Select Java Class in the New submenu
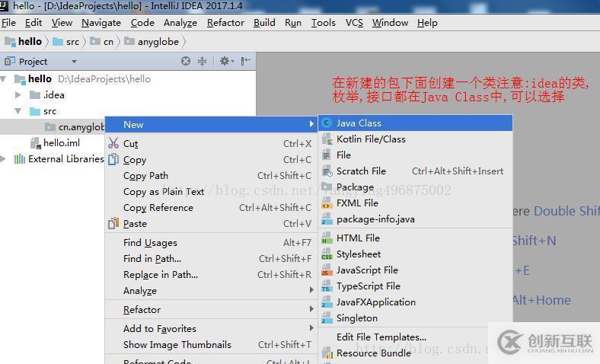This screenshot has width=600, height=364. 415,123
